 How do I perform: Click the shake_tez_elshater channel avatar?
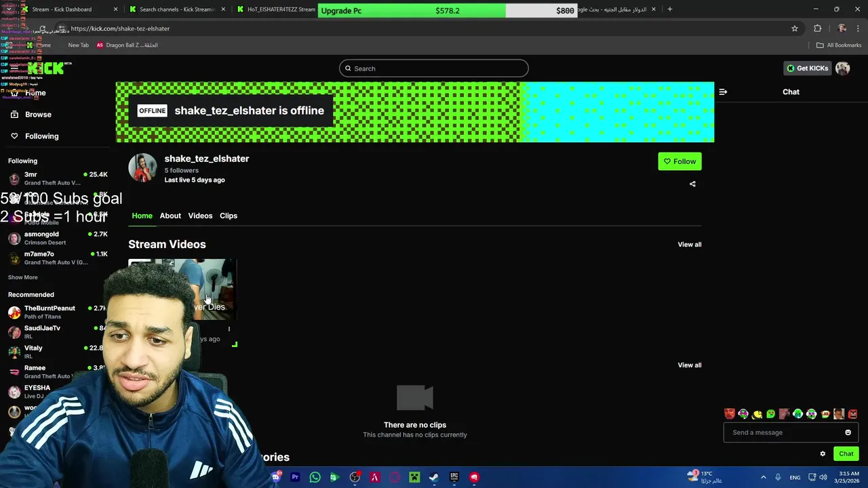coord(142,167)
